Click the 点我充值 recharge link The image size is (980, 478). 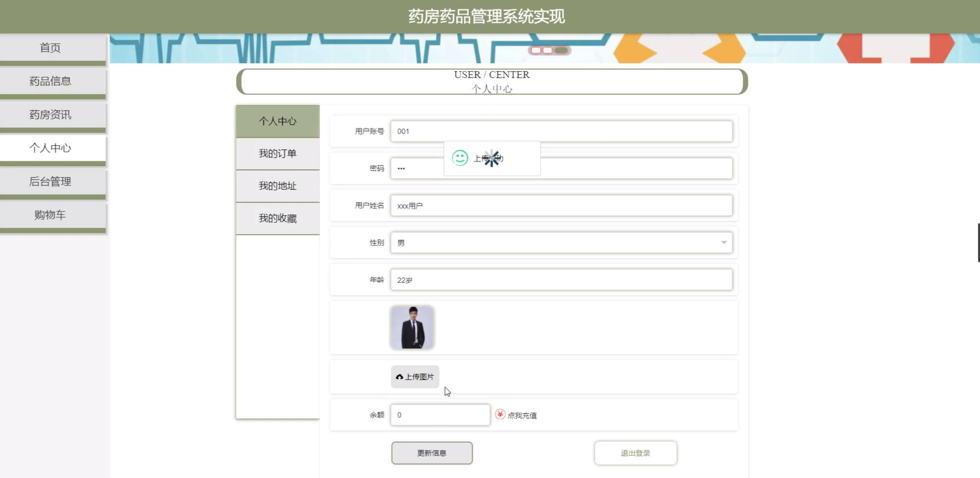pyautogui.click(x=522, y=415)
